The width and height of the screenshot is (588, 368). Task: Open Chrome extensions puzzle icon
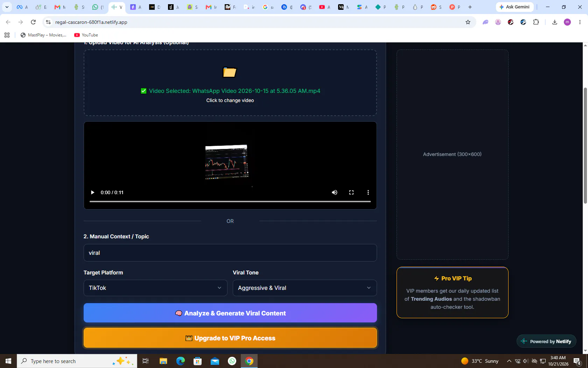pos(536,22)
